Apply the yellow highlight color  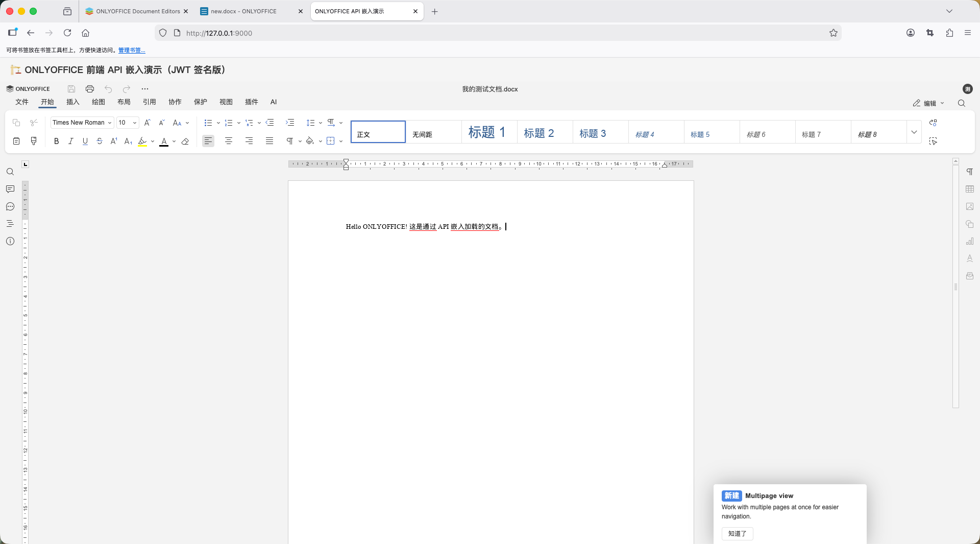(142, 141)
